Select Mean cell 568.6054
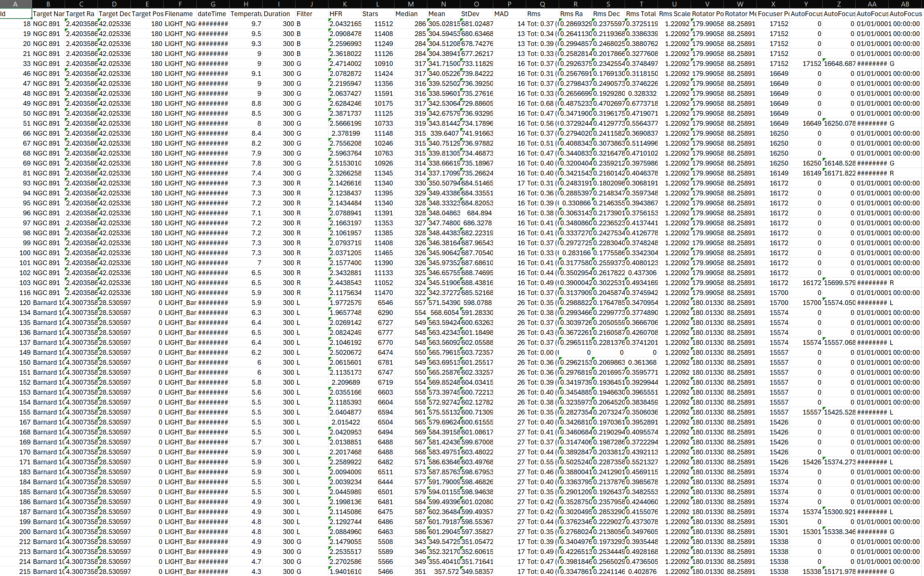This screenshot has height=576, width=924. click(443, 312)
